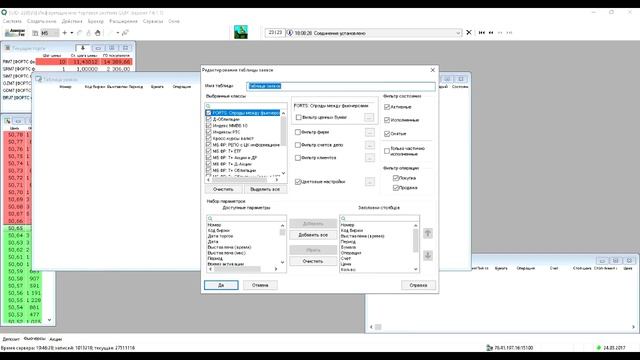Click the clock icon beside the connection status text
Screen dimensions: 640x360
point(290,33)
